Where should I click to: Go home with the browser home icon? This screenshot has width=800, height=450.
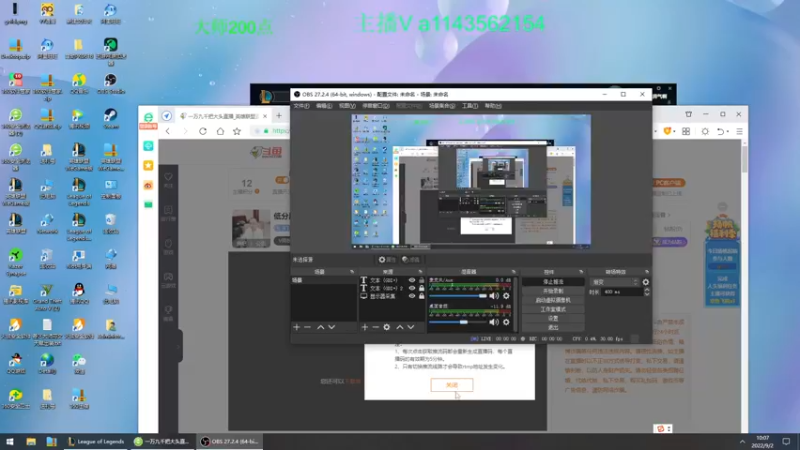tap(220, 131)
